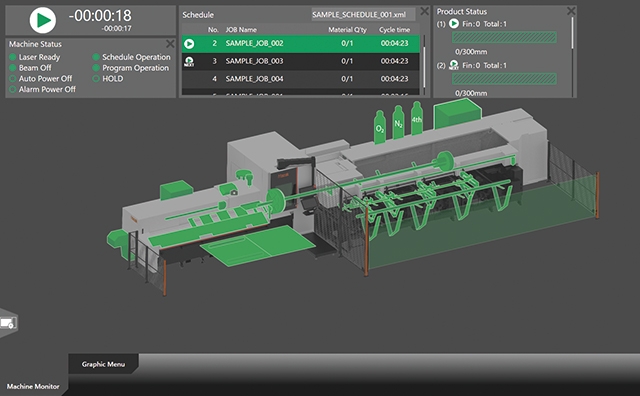Viewport: 640px width, 396px height.
Task: Switch to the Machine Monitor tab
Action: pos(33,386)
